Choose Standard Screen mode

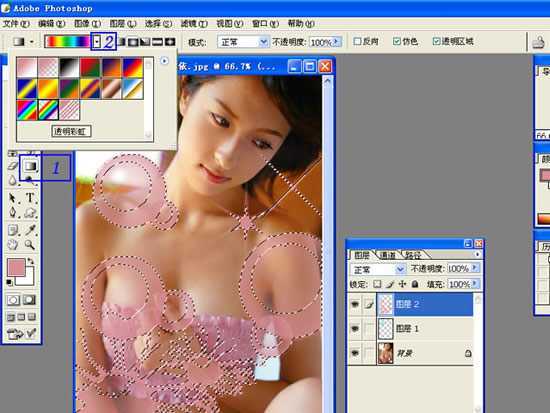tap(11, 317)
